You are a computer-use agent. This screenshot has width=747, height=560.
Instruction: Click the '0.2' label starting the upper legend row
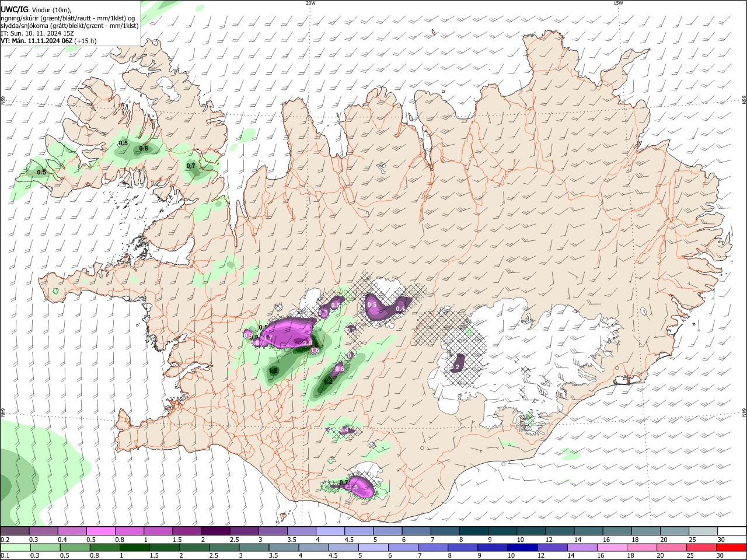[5, 540]
